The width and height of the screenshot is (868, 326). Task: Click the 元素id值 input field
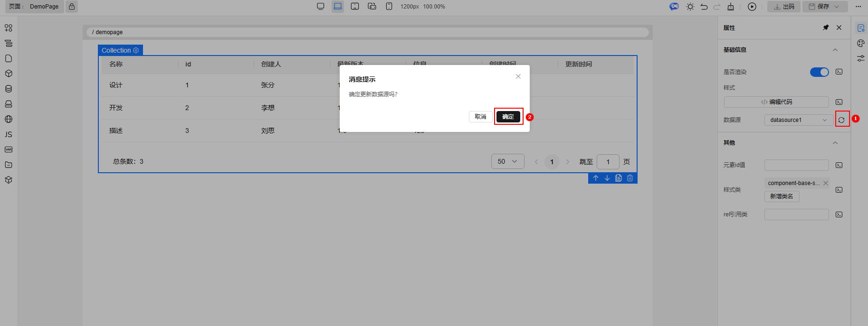coord(796,165)
